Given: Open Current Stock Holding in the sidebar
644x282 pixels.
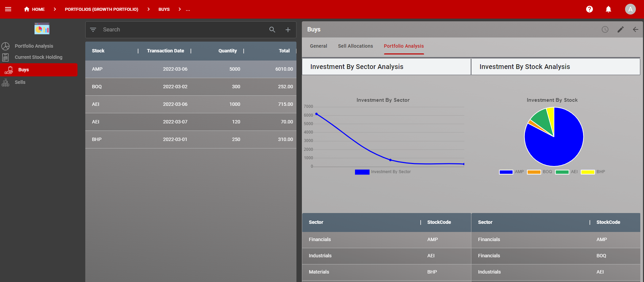Looking at the screenshot, I should tap(39, 57).
